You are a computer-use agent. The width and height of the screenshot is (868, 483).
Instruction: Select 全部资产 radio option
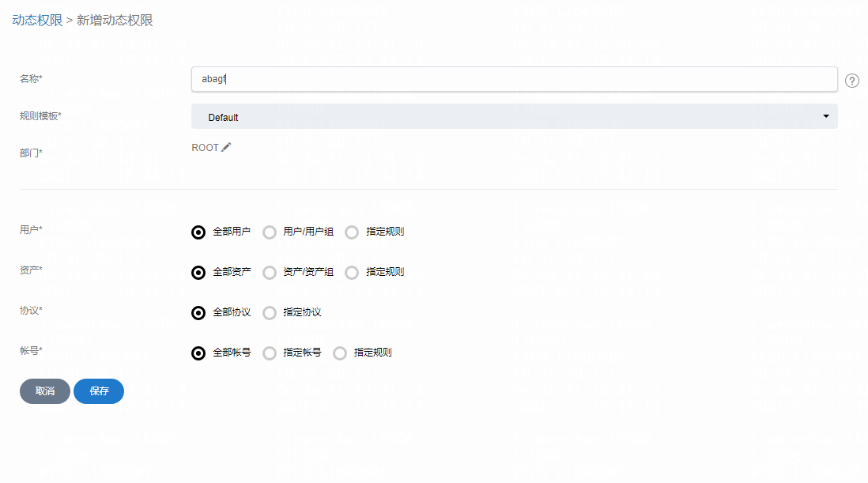coord(198,272)
